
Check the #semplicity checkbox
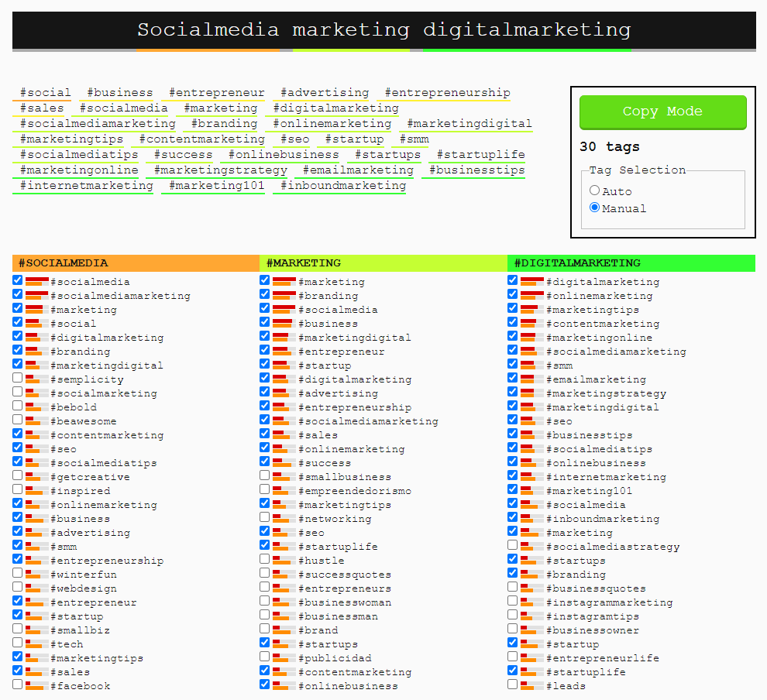pos(18,378)
